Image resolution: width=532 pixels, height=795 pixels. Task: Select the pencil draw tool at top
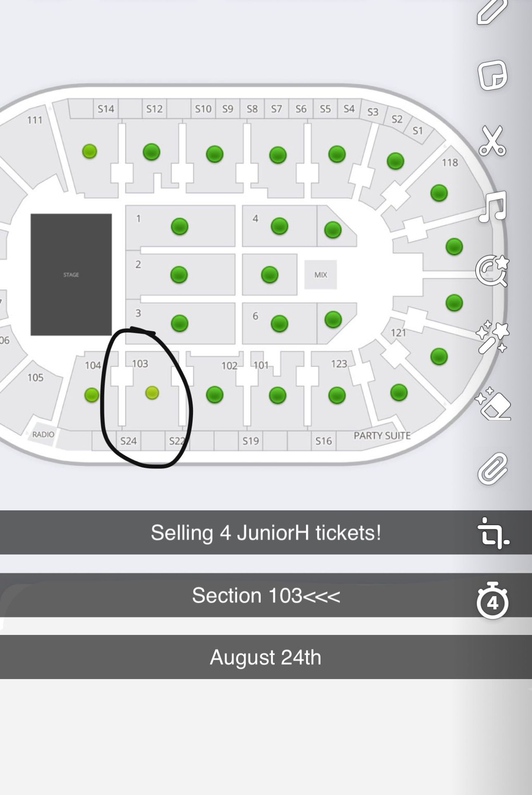[x=492, y=12]
